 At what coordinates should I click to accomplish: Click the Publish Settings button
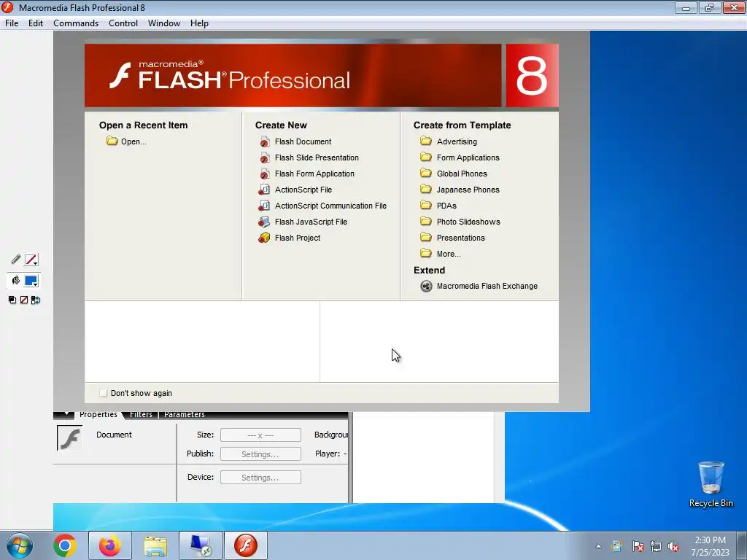260,454
